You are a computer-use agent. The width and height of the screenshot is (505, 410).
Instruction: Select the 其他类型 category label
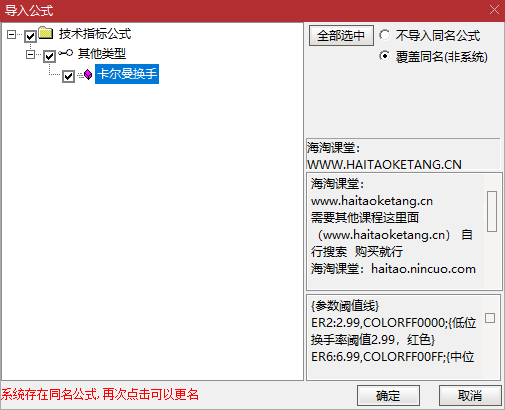(x=102, y=53)
